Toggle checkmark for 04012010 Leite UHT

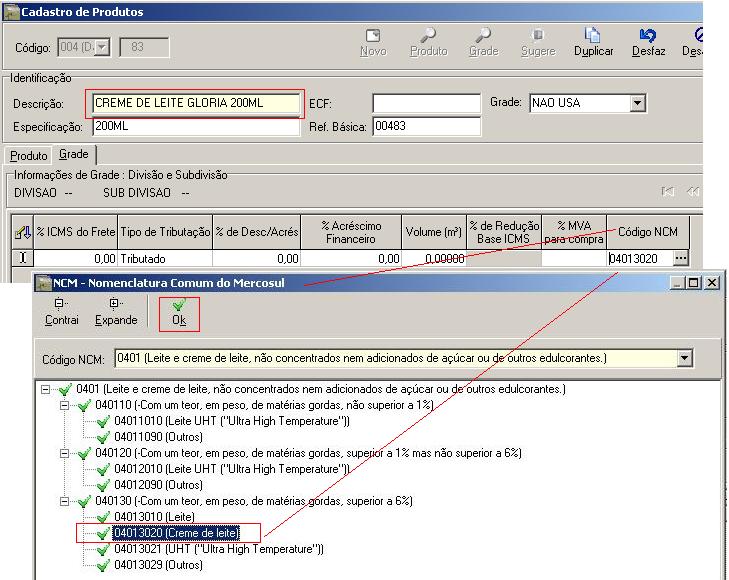click(x=103, y=469)
